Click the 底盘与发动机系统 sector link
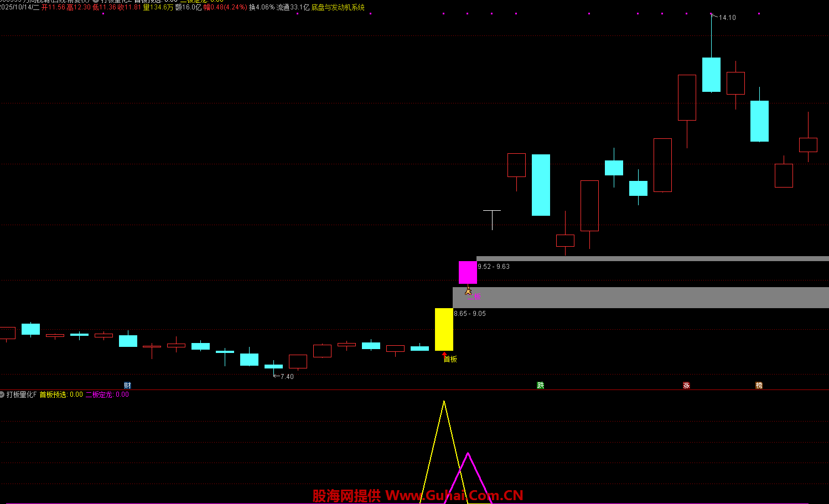829x504 pixels. coord(338,8)
